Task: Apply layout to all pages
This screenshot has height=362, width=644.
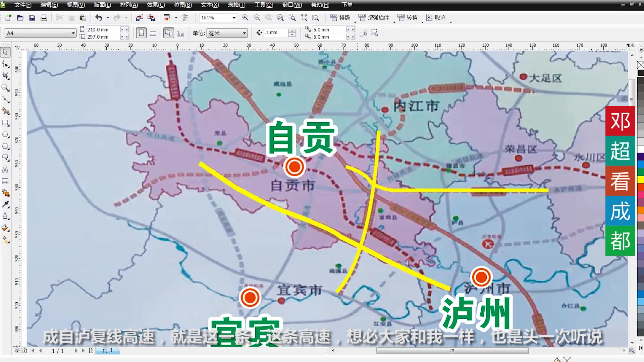Action: tap(169, 33)
